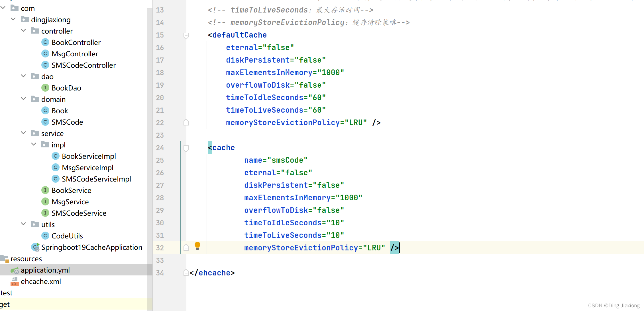Click the MsgServiceImpl class icon
This screenshot has width=644, height=311.
tap(55, 168)
